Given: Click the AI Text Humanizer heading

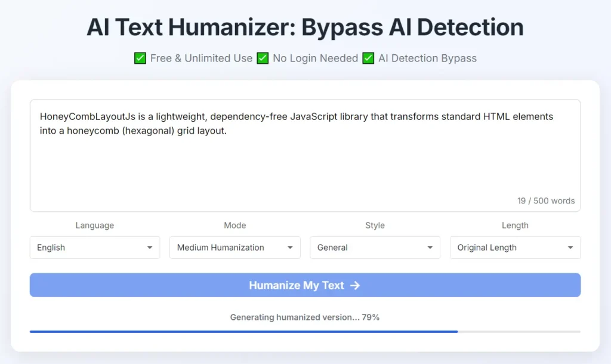Looking at the screenshot, I should 305,27.
